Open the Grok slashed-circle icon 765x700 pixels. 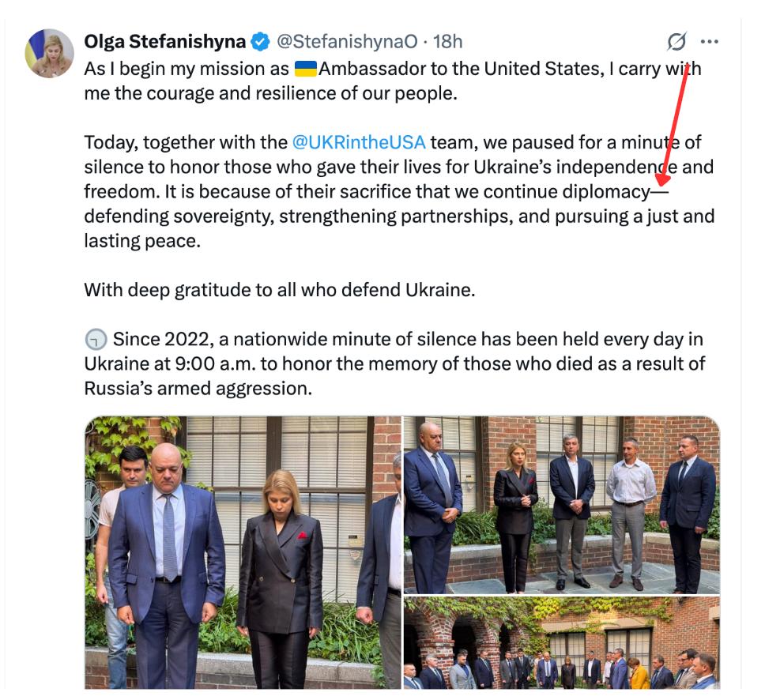pos(676,41)
